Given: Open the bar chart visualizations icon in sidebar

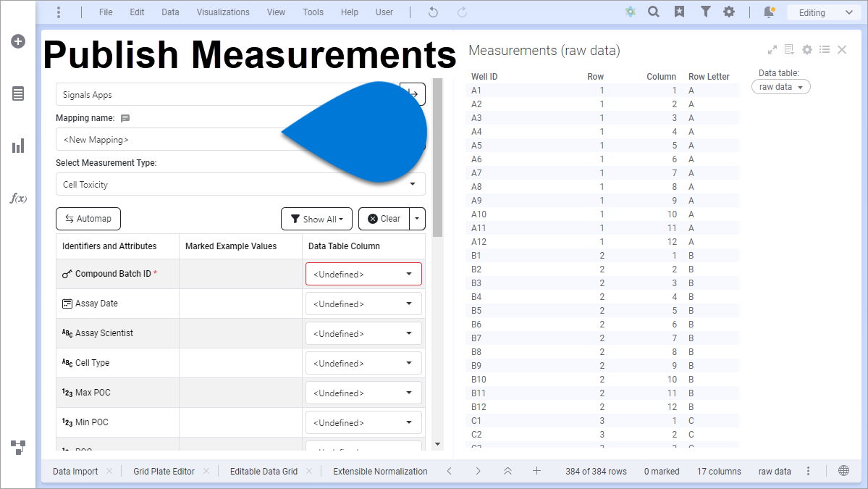Looking at the screenshot, I should (18, 146).
